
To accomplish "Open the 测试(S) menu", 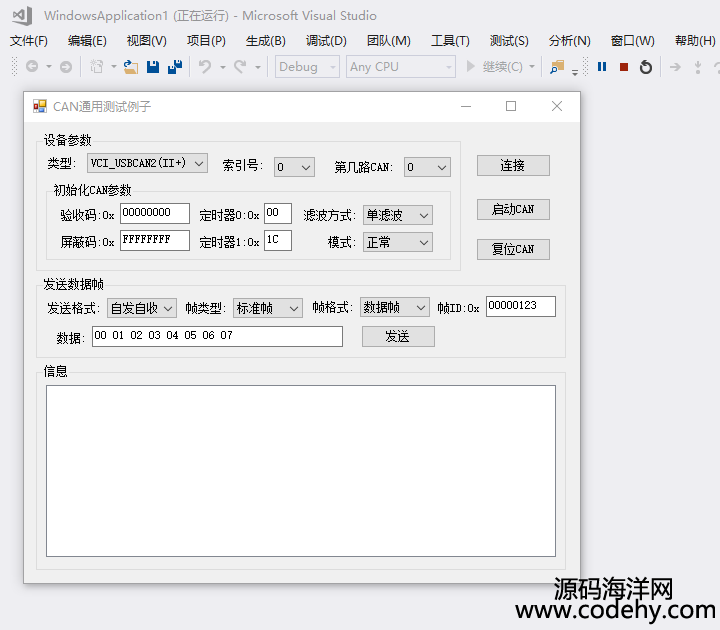I will pyautogui.click(x=509, y=41).
